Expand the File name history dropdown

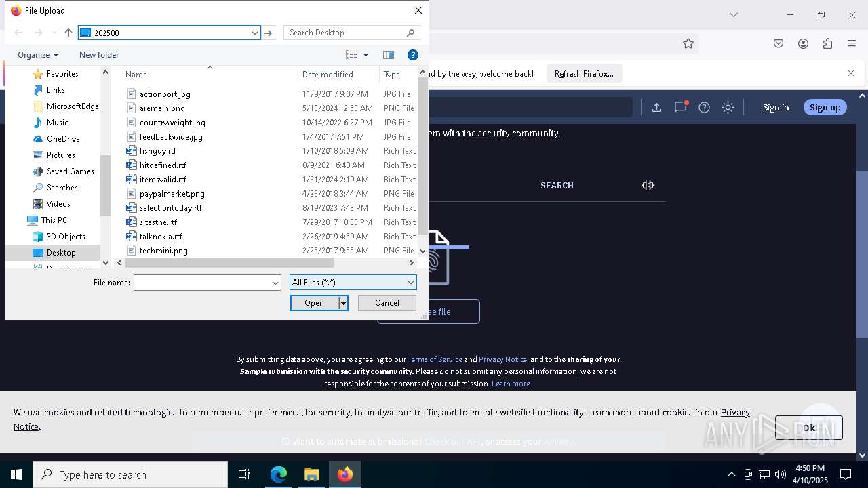(x=275, y=283)
